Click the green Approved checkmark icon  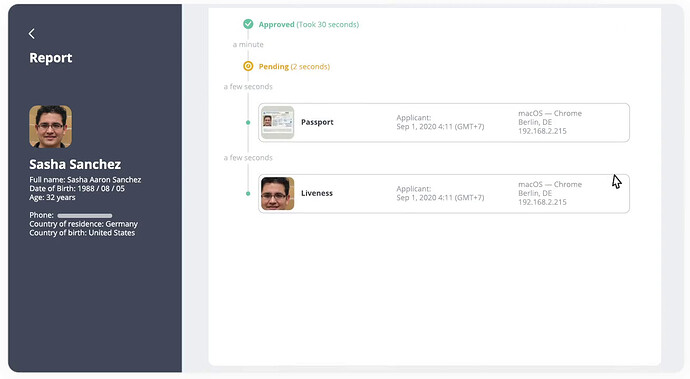point(248,24)
